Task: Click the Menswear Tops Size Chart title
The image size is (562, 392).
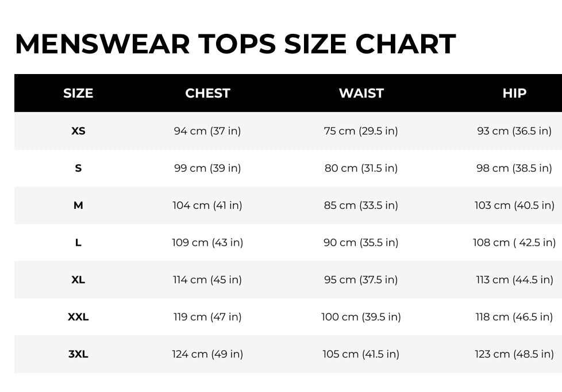Action: click(235, 45)
